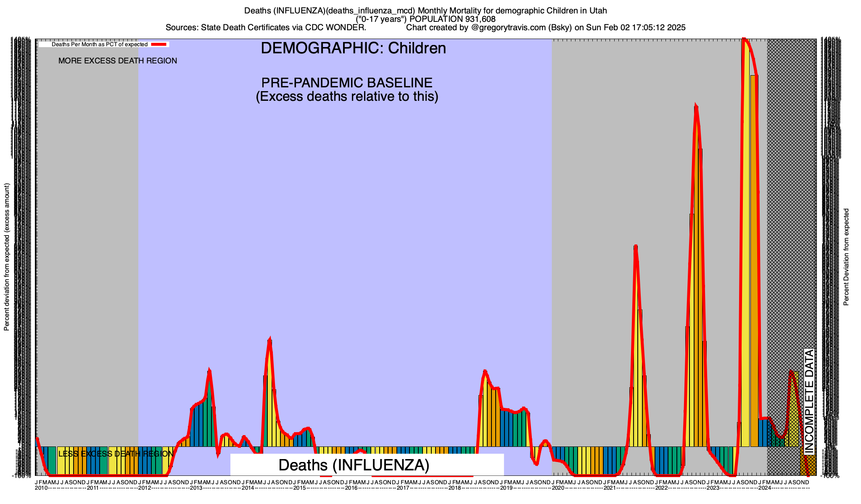861x504 pixels.
Task: Click the red legend line sample
Action: pyautogui.click(x=159, y=44)
